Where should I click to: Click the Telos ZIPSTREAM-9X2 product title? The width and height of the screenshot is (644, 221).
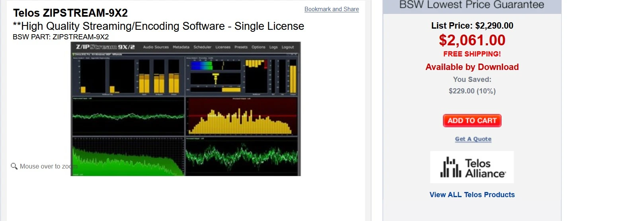[70, 13]
